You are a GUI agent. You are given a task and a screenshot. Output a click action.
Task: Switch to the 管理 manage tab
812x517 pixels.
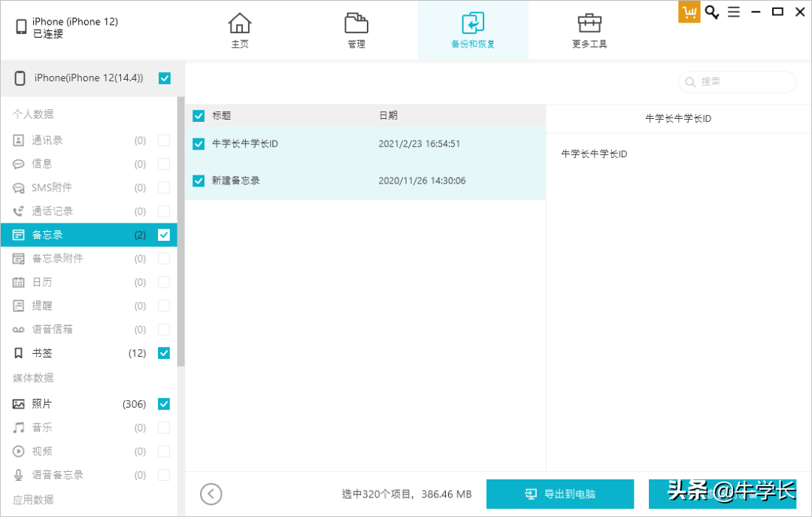pos(356,30)
